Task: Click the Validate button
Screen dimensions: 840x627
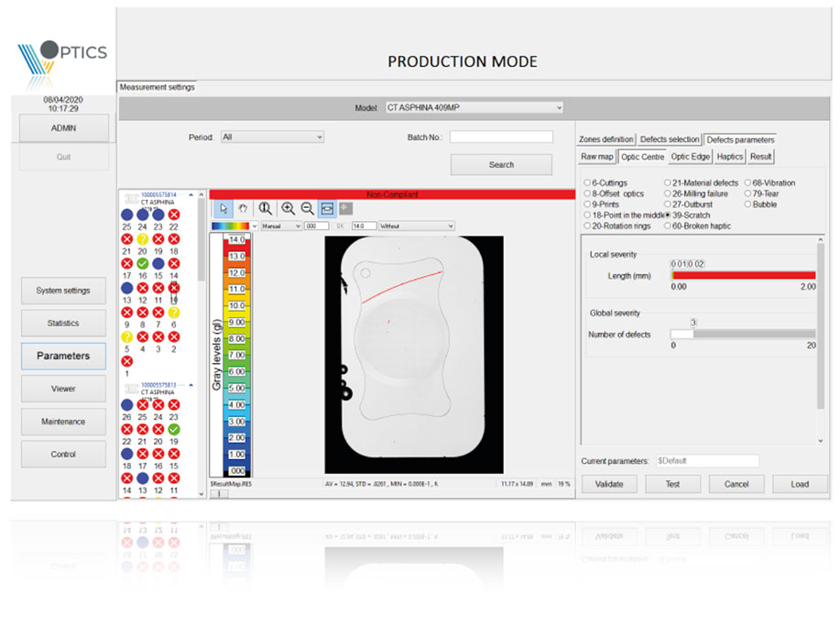Action: [x=609, y=484]
